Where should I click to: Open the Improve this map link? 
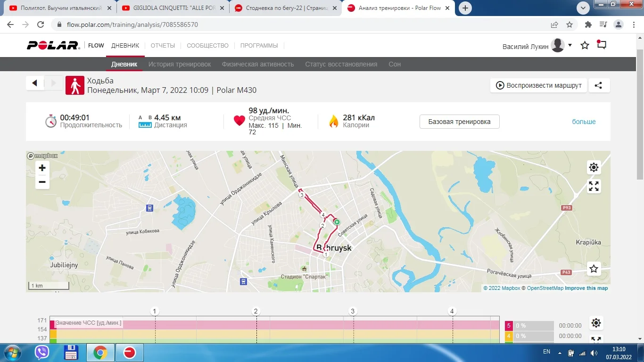(586, 288)
